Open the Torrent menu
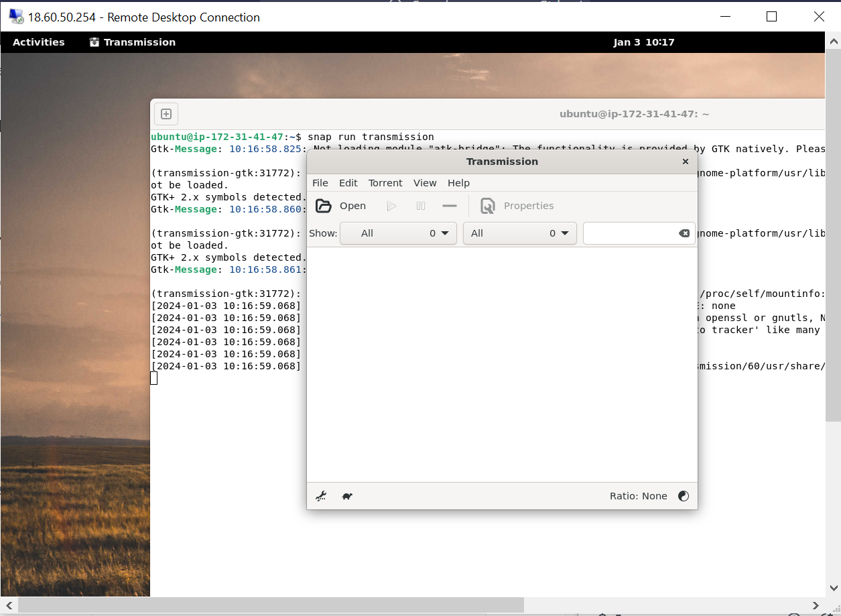The width and height of the screenshot is (841, 616). pyautogui.click(x=385, y=182)
